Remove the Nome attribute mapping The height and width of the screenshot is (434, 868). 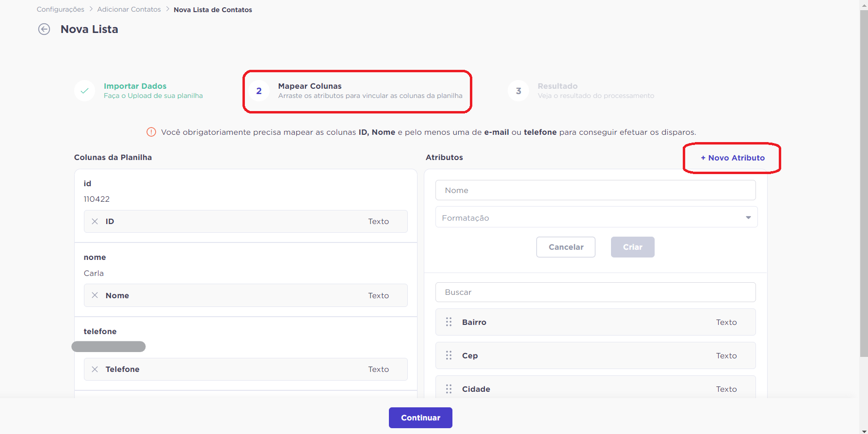click(95, 295)
